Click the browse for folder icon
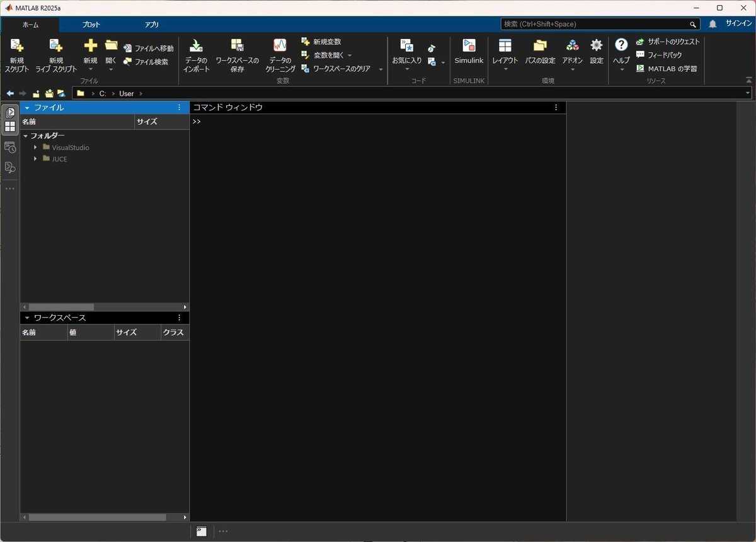Image resolution: width=756 pixels, height=542 pixels. tap(49, 93)
